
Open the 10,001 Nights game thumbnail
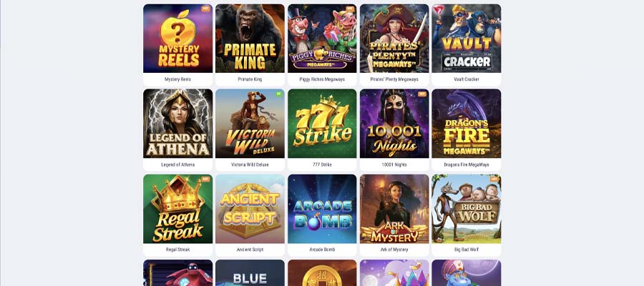tap(394, 124)
